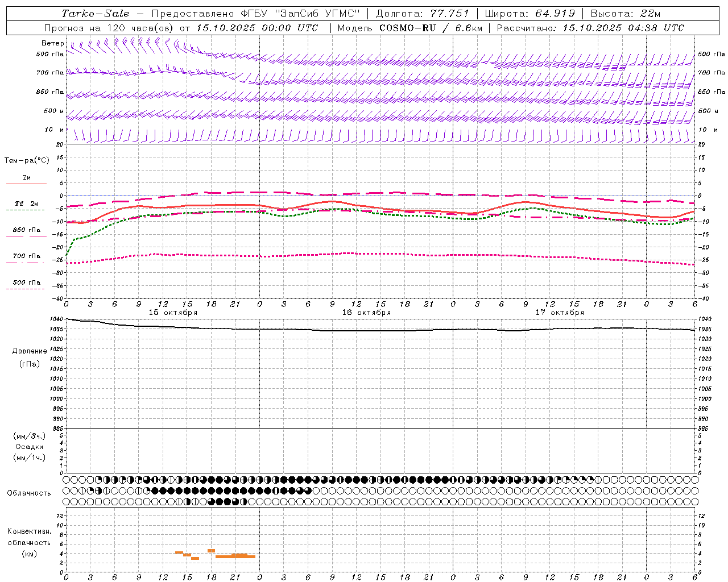
Task: Select the (мм/1ч.) precipitation unit label
Action: [x=29, y=458]
